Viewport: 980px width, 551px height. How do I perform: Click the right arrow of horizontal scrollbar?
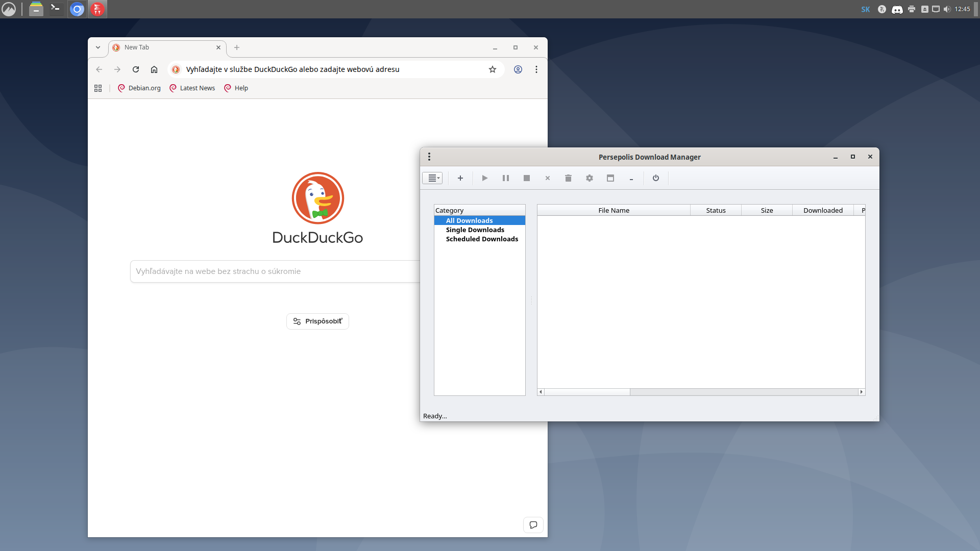(862, 392)
